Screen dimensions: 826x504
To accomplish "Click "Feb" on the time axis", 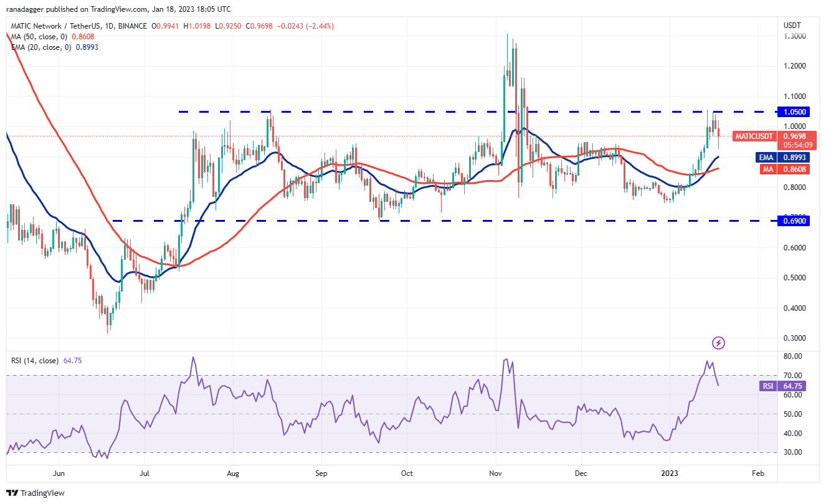I will 757,473.
